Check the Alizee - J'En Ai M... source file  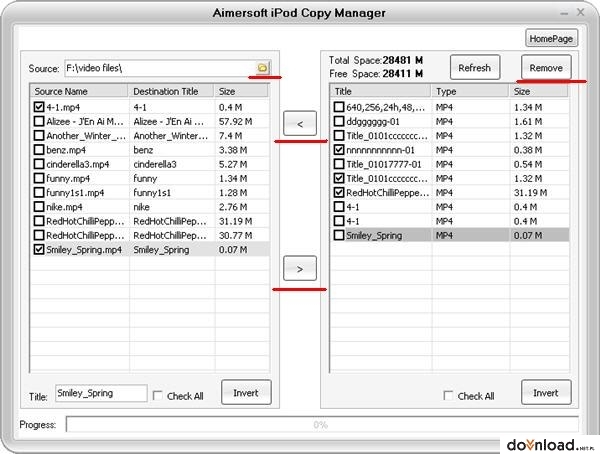click(39, 121)
